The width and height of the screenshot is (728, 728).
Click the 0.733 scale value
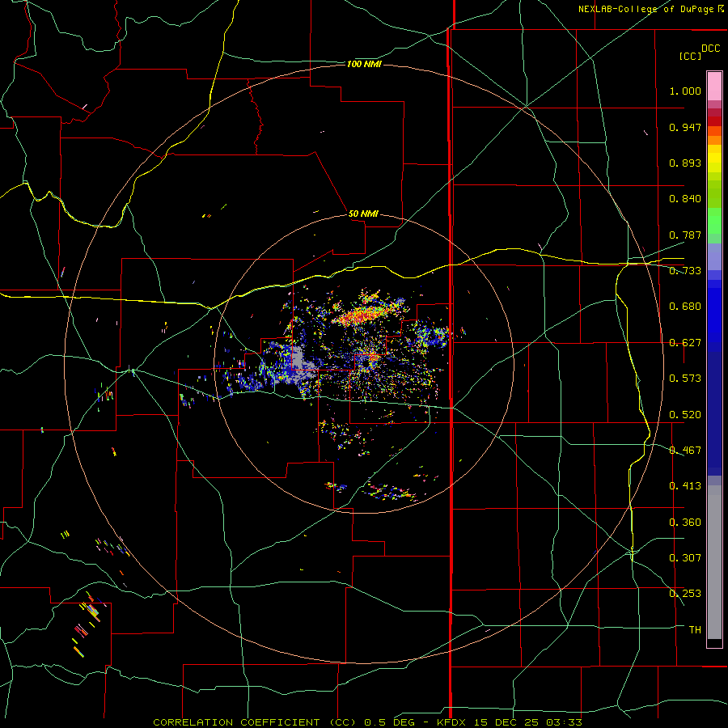coord(685,271)
